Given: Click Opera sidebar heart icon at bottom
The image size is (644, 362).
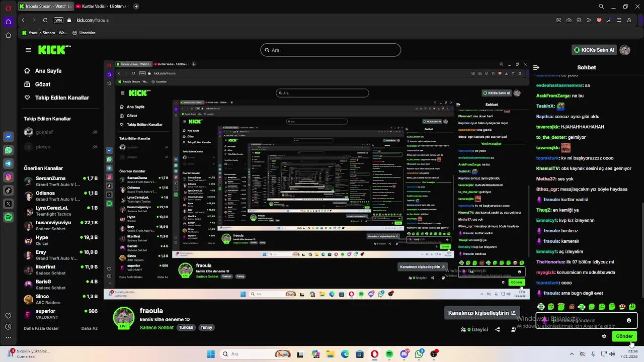Looking at the screenshot, I should coord(8,316).
